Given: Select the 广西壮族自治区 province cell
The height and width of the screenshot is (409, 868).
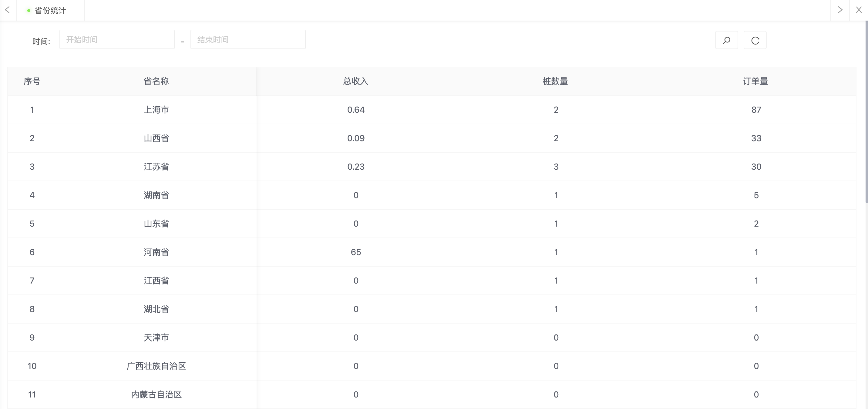Looking at the screenshot, I should [x=156, y=366].
